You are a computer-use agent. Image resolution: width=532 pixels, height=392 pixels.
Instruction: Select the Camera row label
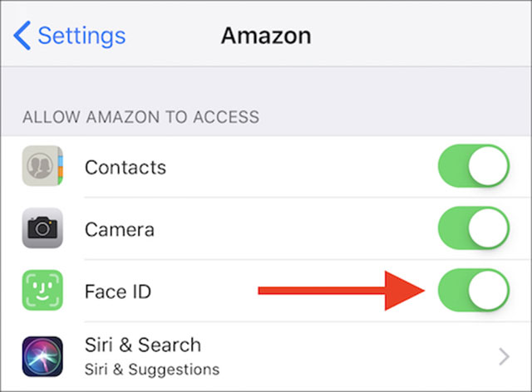pos(120,228)
